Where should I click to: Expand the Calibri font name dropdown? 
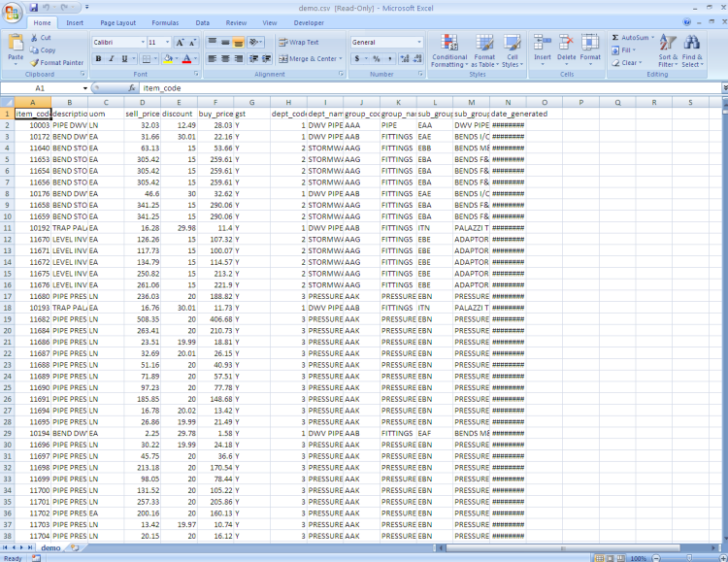click(143, 43)
